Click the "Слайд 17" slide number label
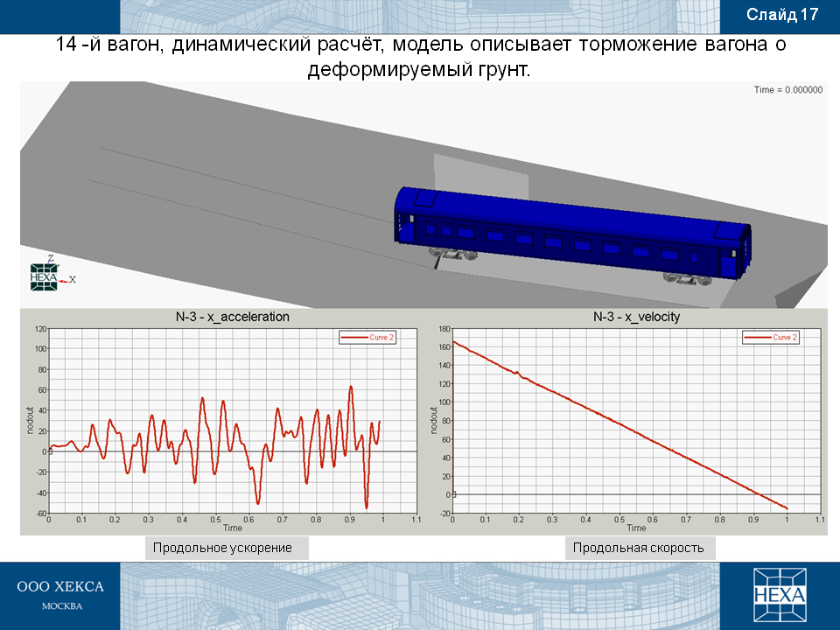 (781, 15)
